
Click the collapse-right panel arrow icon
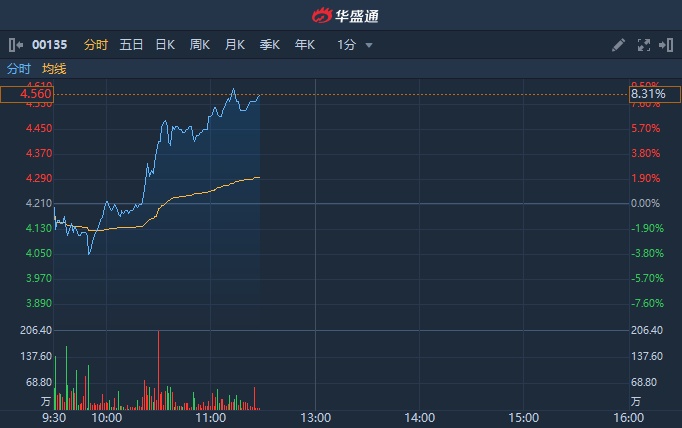point(666,45)
